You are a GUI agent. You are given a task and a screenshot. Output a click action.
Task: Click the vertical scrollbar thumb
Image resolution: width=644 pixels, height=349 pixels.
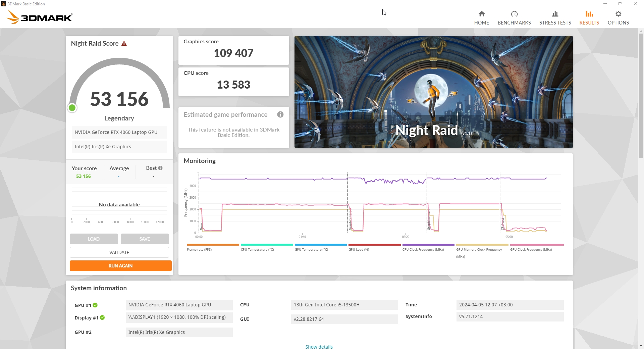641,96
